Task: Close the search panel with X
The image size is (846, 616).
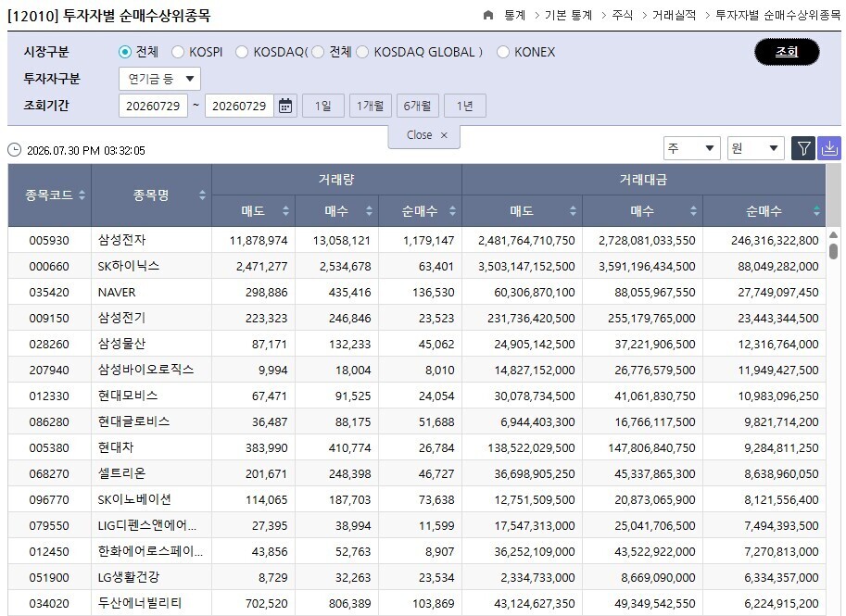Action: point(444,135)
